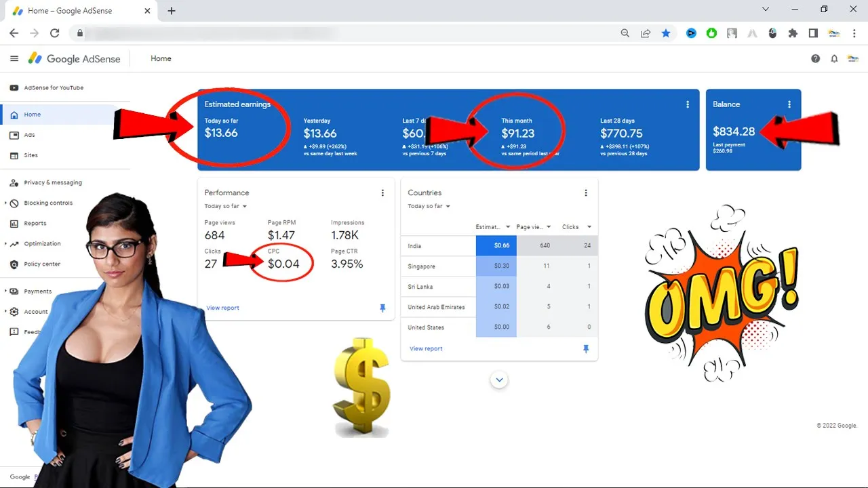Toggle the browser side panel
Viewport: 868px width, 488px height.
coord(813,33)
